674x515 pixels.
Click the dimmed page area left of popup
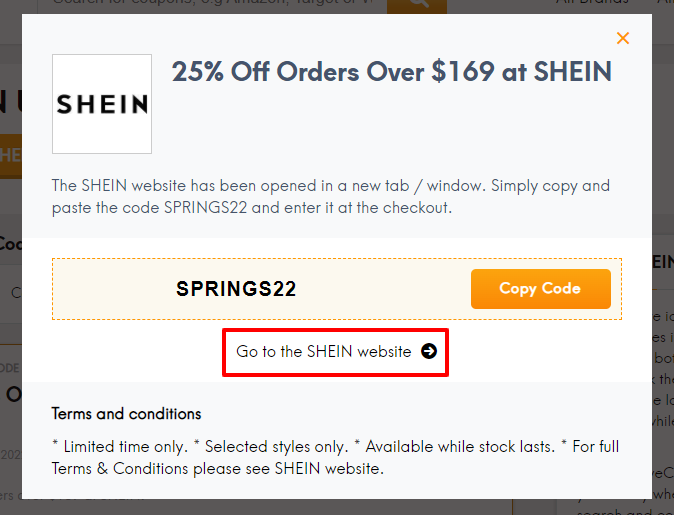[11, 301]
